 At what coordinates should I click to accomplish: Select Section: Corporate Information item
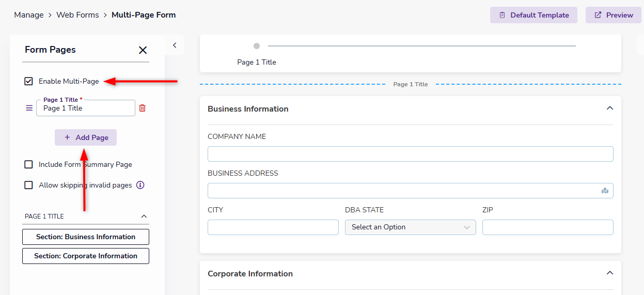pyautogui.click(x=86, y=256)
